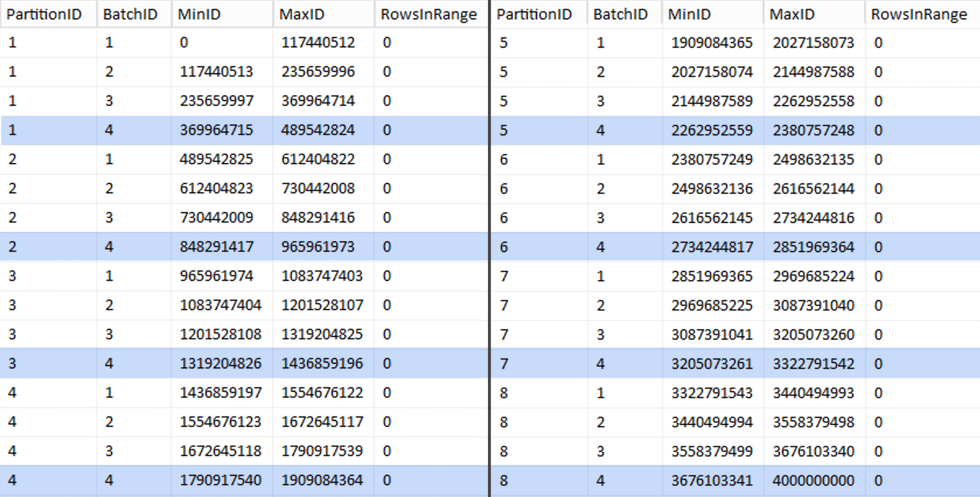
Task: Select the left MinID column header
Action: [x=222, y=14]
